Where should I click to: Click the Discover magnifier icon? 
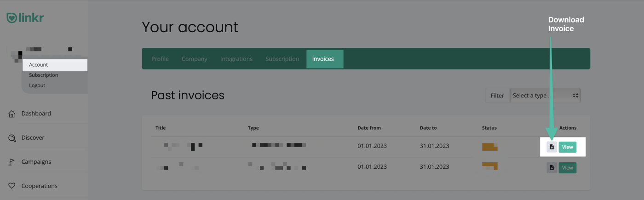tap(12, 138)
